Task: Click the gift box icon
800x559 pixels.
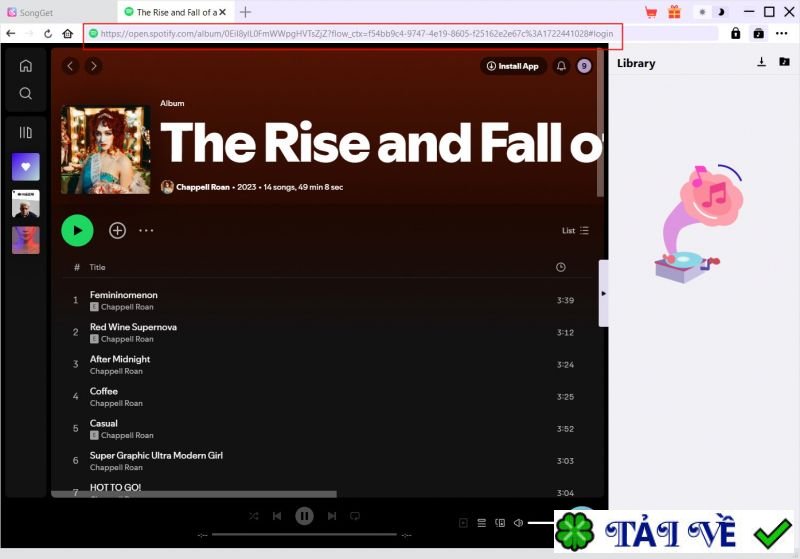Action: (674, 12)
